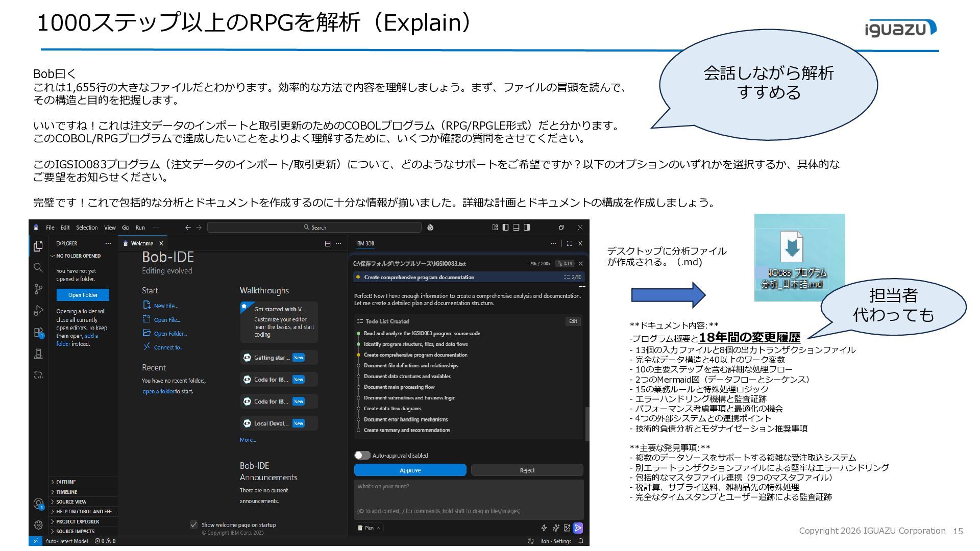
Task: Click the chat message input box
Action: pyautogui.click(x=469, y=499)
